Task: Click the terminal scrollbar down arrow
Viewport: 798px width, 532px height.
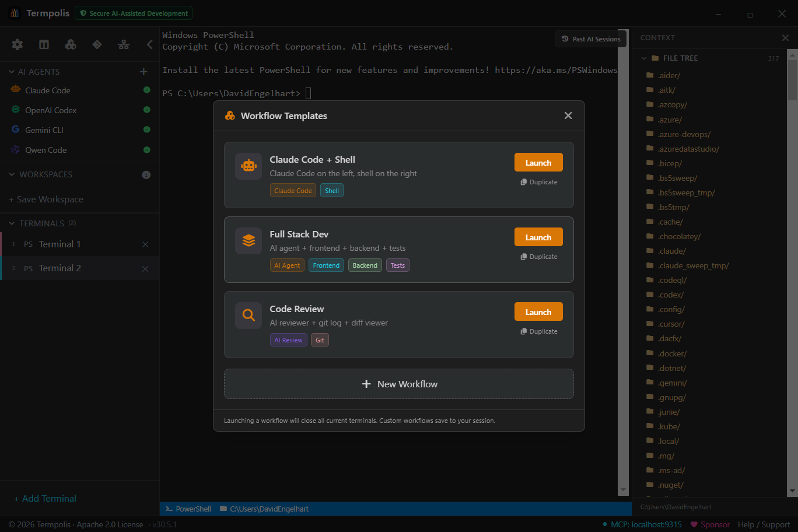Action: tap(623, 489)
